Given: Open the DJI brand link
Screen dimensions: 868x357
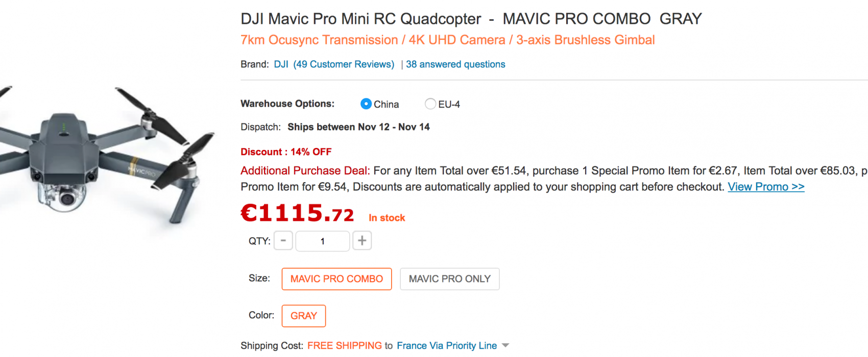Looking at the screenshot, I should point(281,64).
